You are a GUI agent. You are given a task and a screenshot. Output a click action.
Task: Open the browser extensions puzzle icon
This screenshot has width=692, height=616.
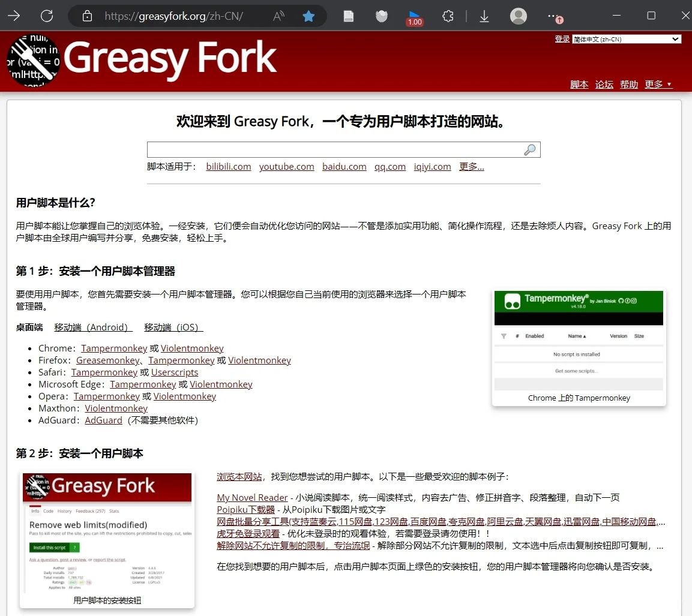(x=448, y=16)
